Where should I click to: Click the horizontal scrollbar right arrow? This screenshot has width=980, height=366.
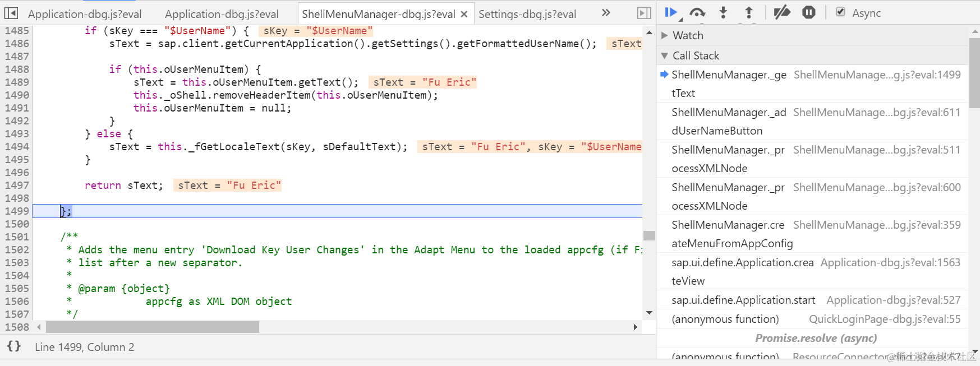635,327
